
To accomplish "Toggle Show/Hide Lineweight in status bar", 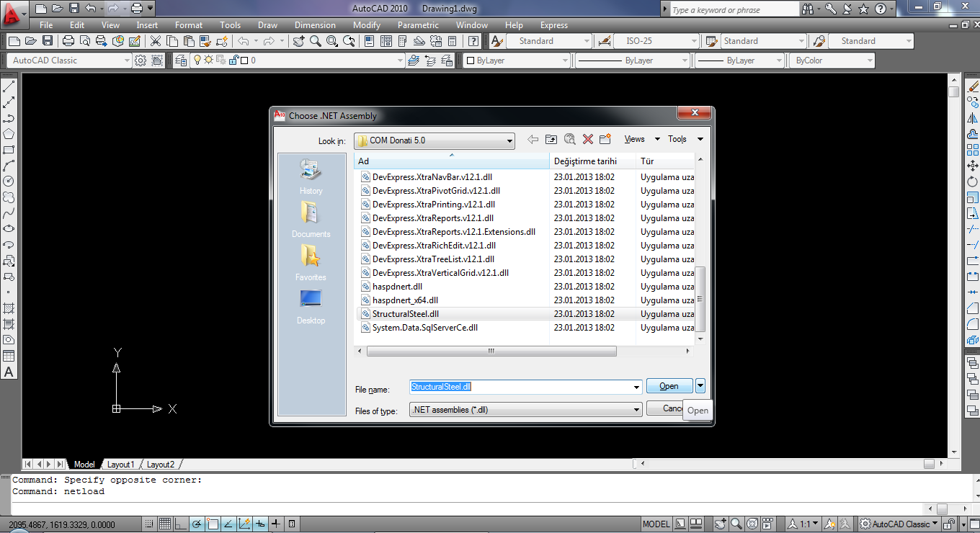I will click(276, 524).
